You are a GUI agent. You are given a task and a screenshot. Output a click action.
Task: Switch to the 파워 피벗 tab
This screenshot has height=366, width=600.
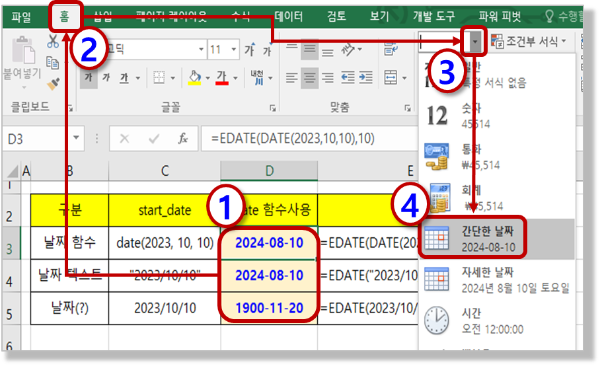click(x=500, y=16)
